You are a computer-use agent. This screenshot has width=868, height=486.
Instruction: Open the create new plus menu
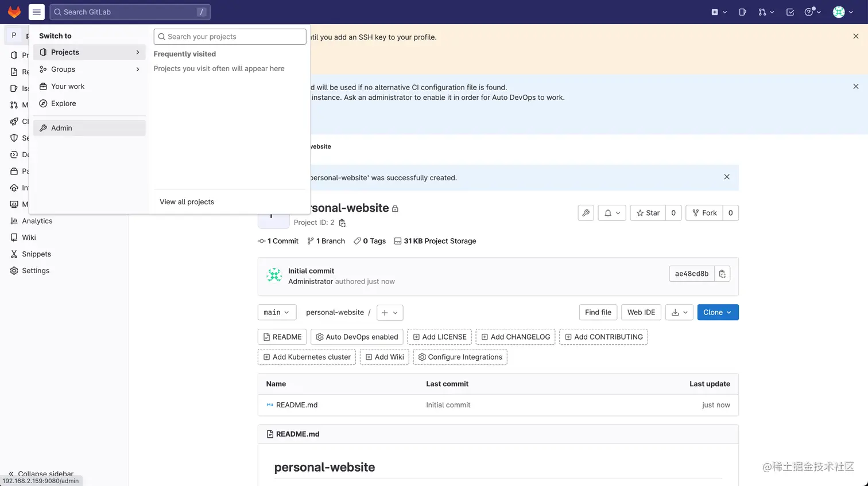(x=719, y=12)
